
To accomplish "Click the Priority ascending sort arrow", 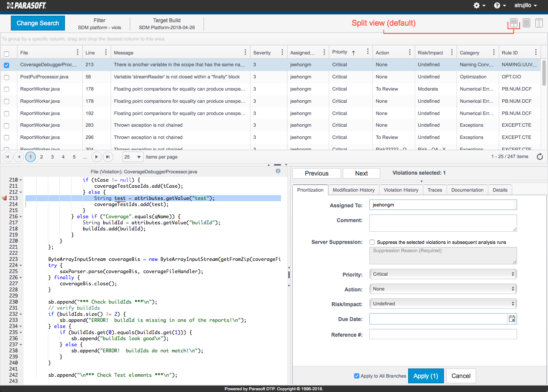I will click(x=353, y=52).
